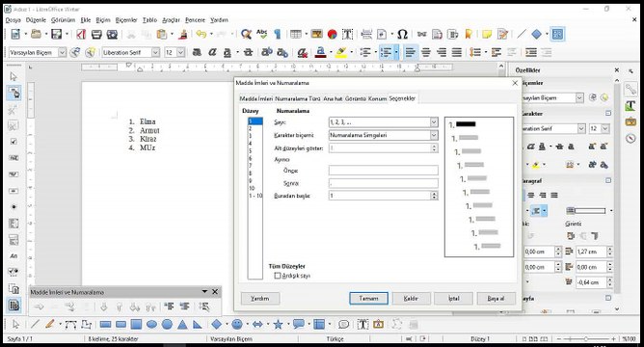Click Türkçe language in status bar
Image resolution: width=644 pixels, height=347 pixels.
click(x=335, y=338)
